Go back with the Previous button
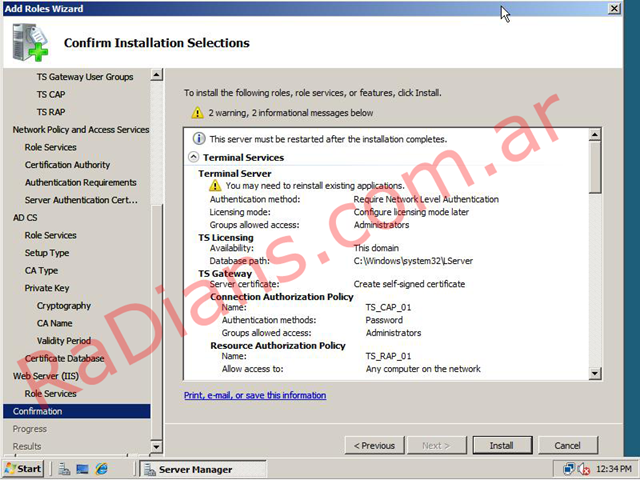 (x=375, y=445)
